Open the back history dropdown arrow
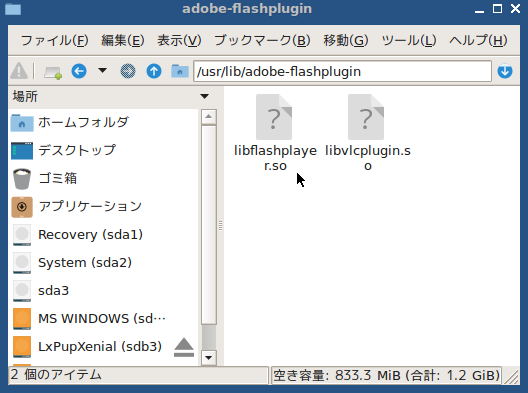The height and width of the screenshot is (393, 528). [x=102, y=71]
